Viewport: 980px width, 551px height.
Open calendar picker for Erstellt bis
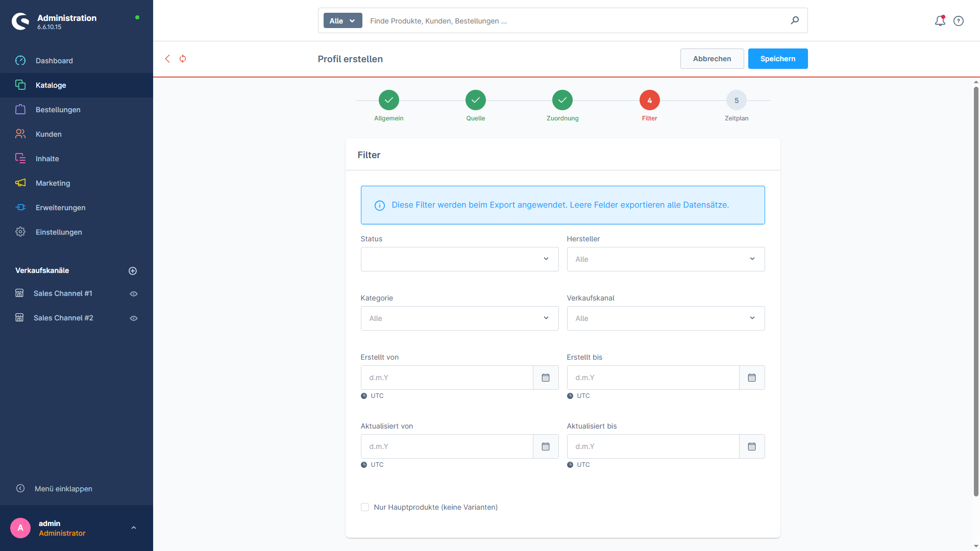[x=752, y=378]
